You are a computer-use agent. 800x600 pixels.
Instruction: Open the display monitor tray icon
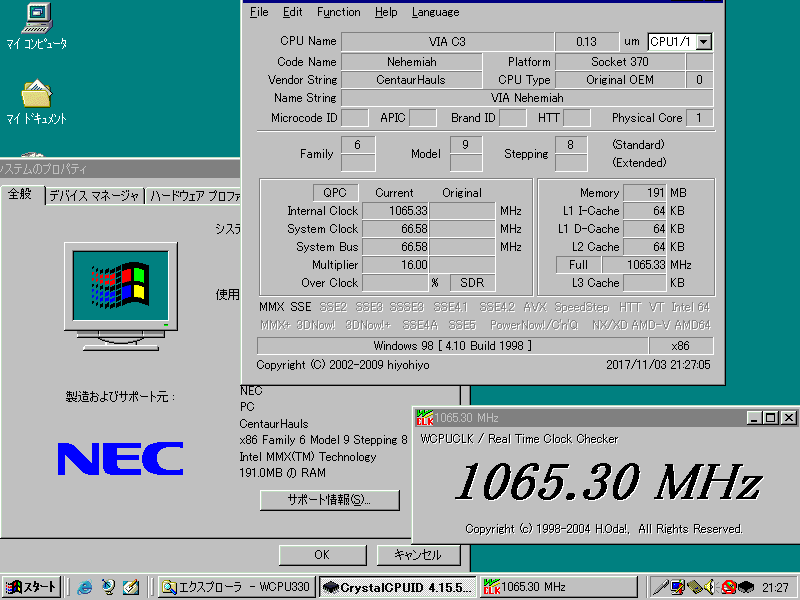(678, 587)
